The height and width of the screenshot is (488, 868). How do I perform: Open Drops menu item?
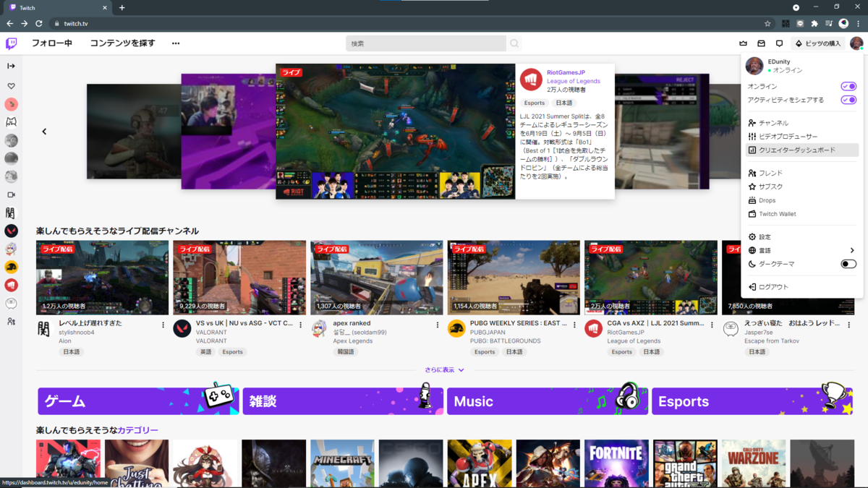(802, 200)
